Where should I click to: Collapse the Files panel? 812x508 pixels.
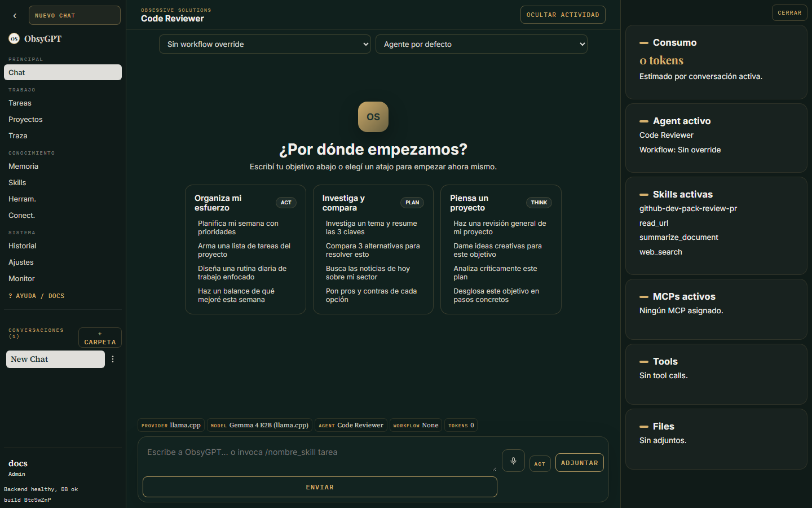(643, 427)
